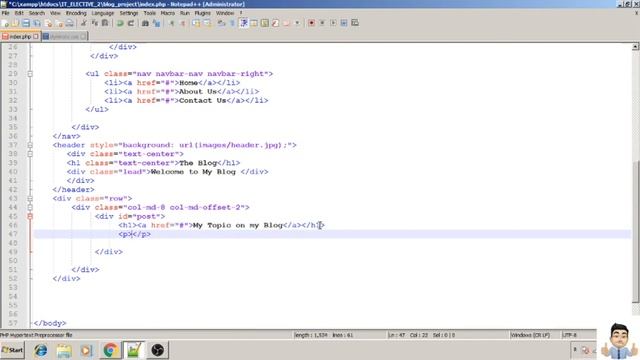Open the Language menu
The height and width of the screenshot is (360, 640).
click(103, 13)
